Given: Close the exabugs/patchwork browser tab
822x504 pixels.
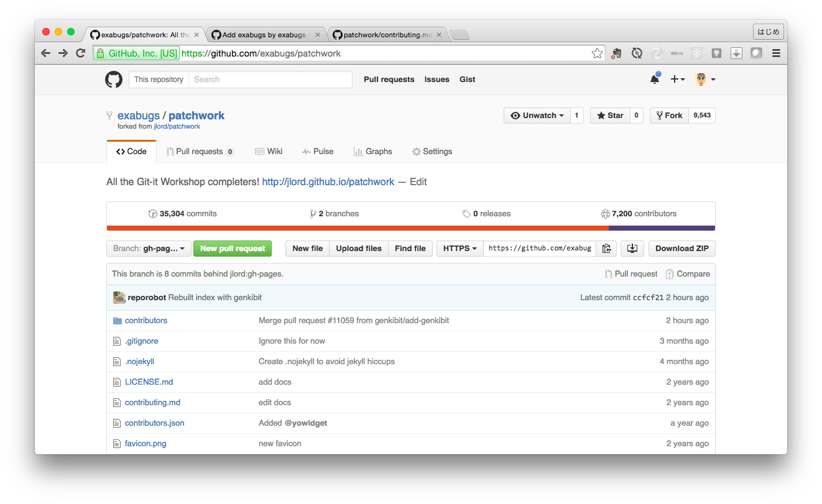Looking at the screenshot, I should [196, 35].
